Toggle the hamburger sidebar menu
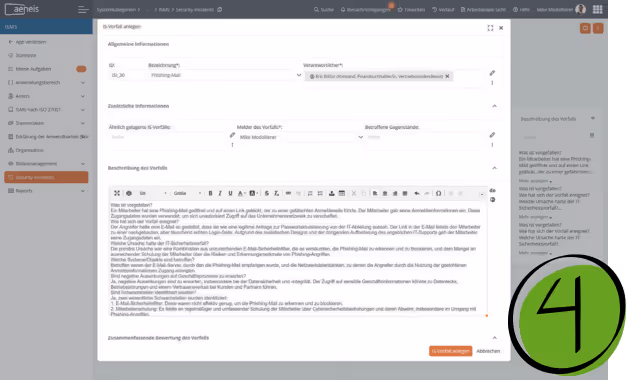The height and width of the screenshot is (380, 640). (x=83, y=9)
